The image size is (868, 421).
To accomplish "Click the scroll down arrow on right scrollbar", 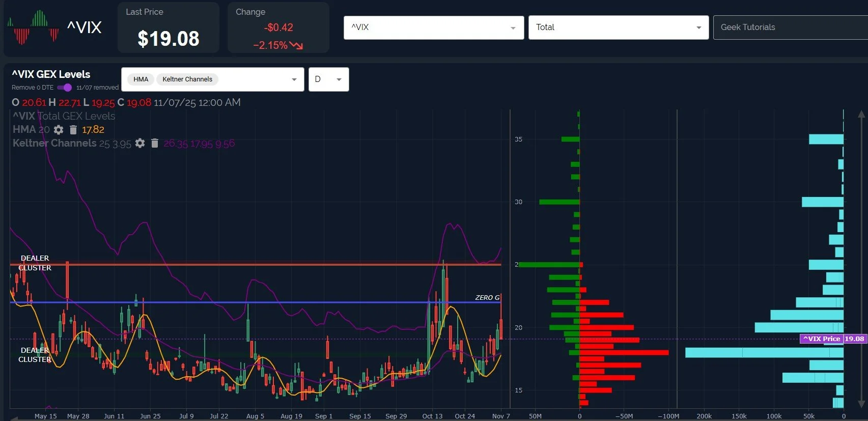I will [x=861, y=404].
